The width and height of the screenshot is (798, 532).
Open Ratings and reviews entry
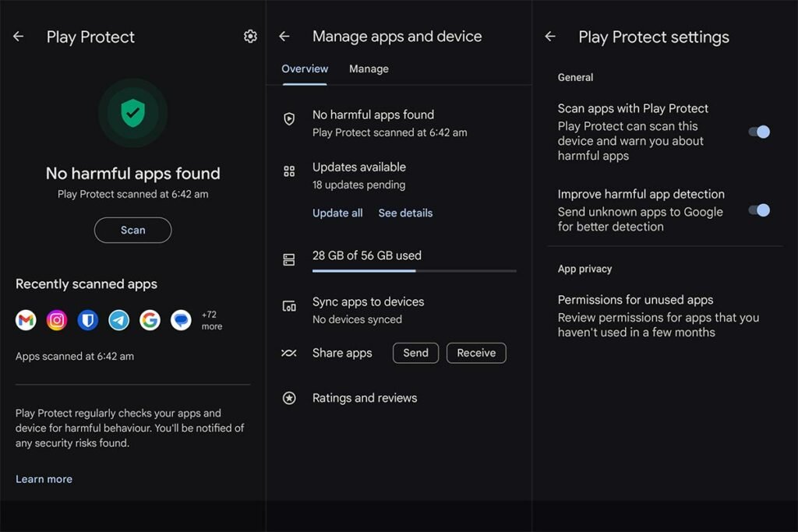[365, 398]
